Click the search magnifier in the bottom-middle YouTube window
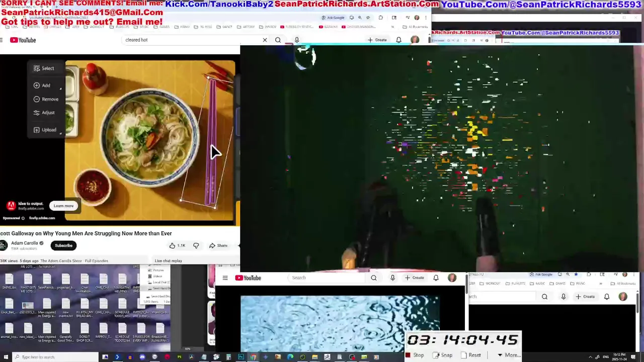 pyautogui.click(x=373, y=278)
